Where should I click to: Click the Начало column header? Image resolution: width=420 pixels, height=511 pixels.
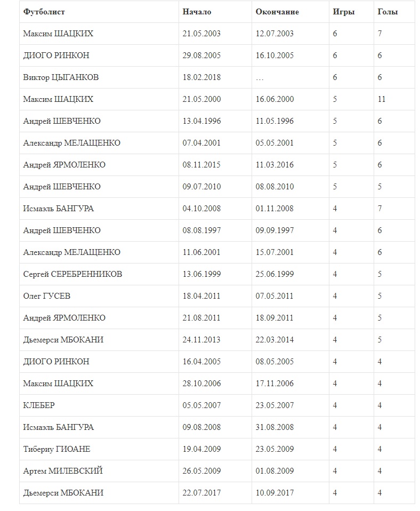[197, 12]
